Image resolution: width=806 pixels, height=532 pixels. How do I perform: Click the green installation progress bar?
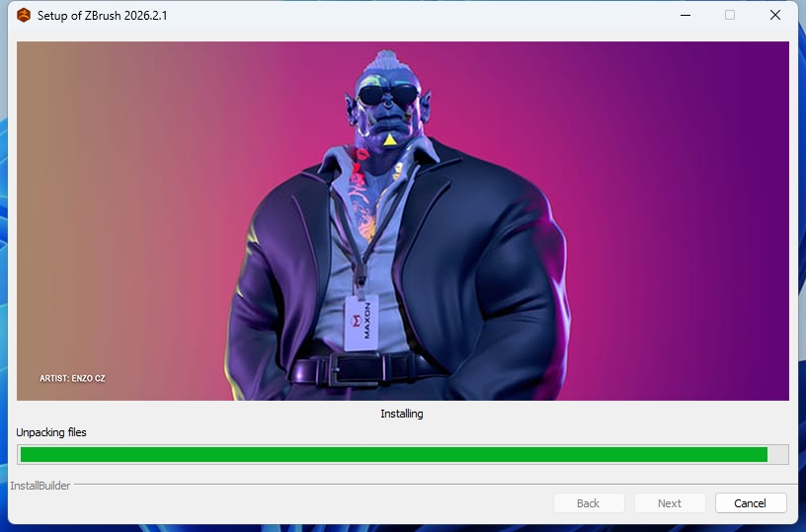tap(403, 454)
